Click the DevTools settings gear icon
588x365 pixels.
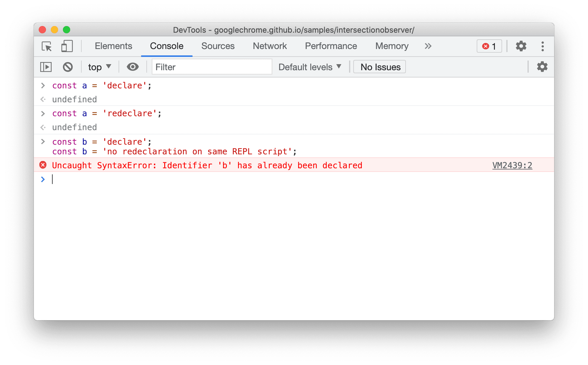[521, 46]
